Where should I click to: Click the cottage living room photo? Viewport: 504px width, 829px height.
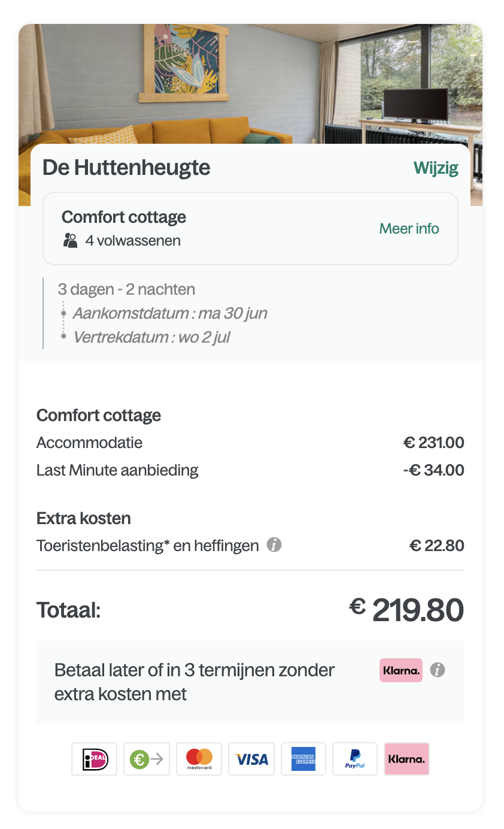pyautogui.click(x=250, y=84)
